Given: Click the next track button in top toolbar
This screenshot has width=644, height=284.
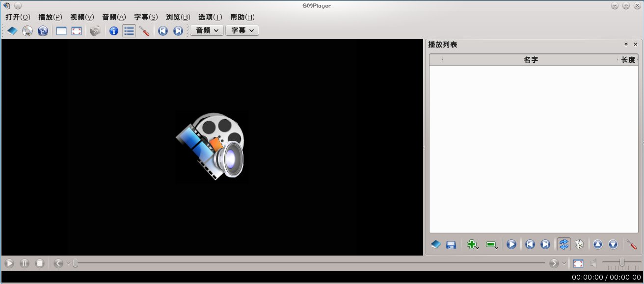Looking at the screenshot, I should click(178, 31).
